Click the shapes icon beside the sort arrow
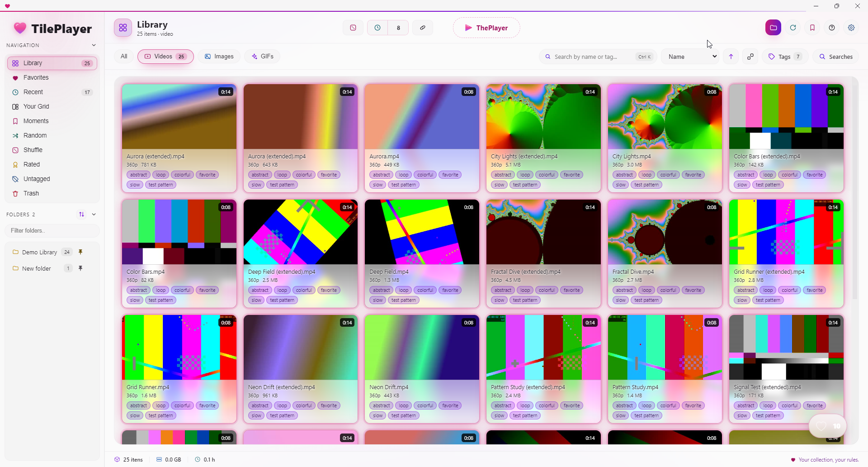This screenshot has width=868, height=467. point(750,57)
